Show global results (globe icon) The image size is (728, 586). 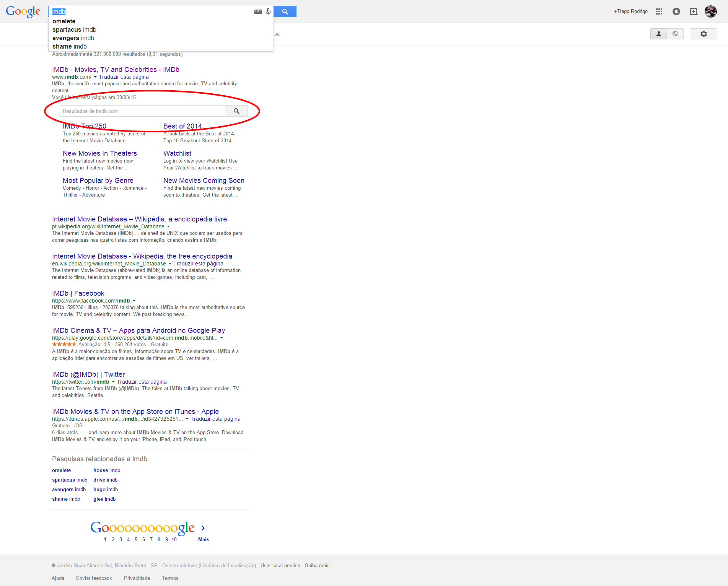(x=675, y=34)
